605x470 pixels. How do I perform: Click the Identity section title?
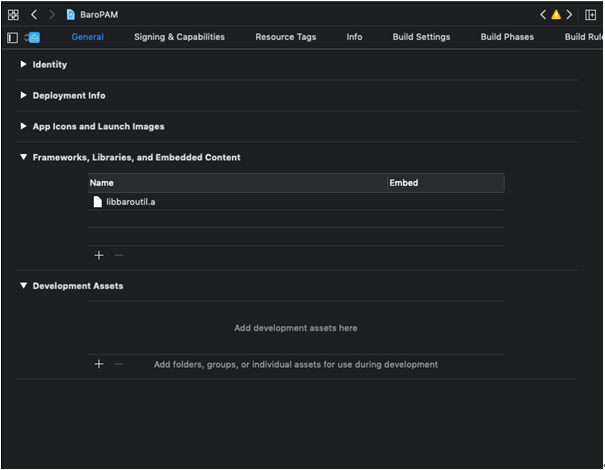[50, 64]
